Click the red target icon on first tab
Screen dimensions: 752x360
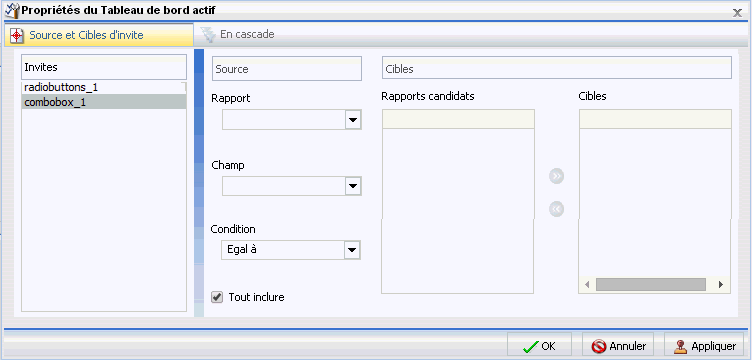17,35
